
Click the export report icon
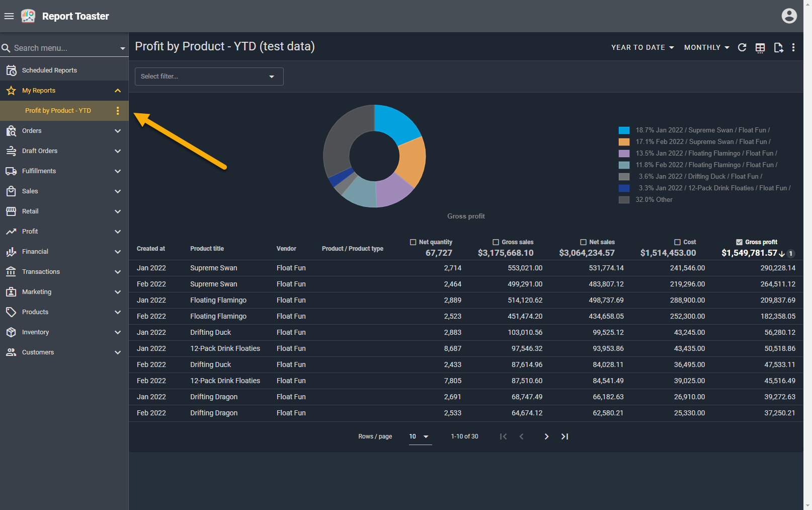778,48
